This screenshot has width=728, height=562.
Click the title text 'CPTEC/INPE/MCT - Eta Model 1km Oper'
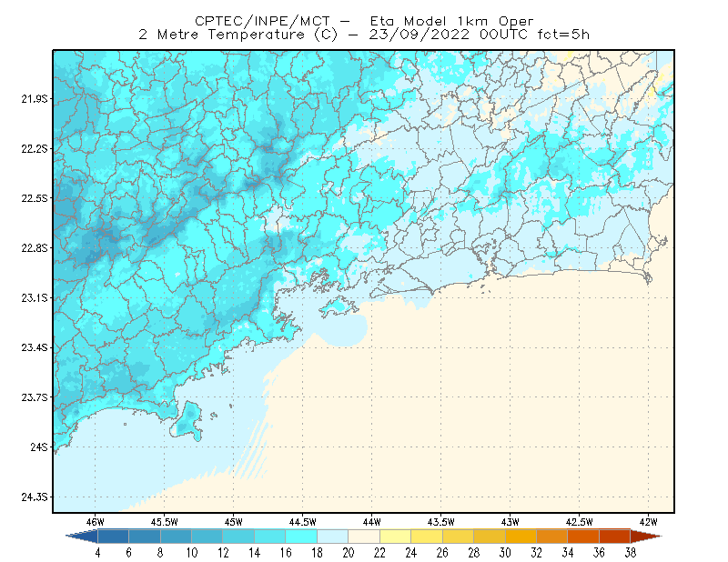point(364,21)
